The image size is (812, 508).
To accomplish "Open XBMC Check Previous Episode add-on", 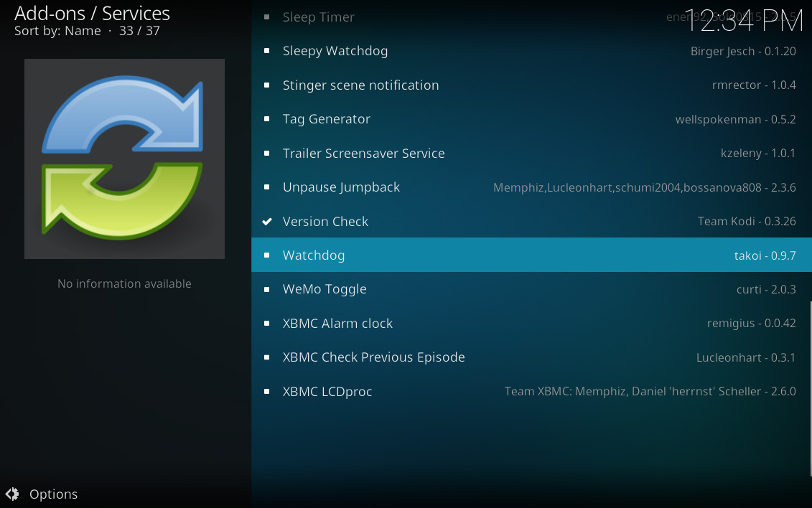I will click(531, 357).
